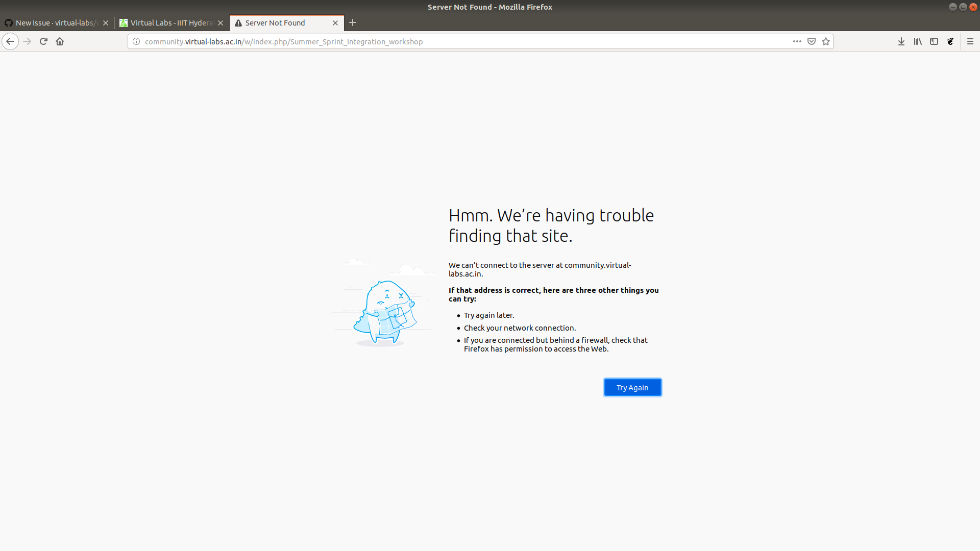Image resolution: width=980 pixels, height=551 pixels.
Task: Switch to New Issue virtual-labs tab
Action: pyautogui.click(x=54, y=23)
